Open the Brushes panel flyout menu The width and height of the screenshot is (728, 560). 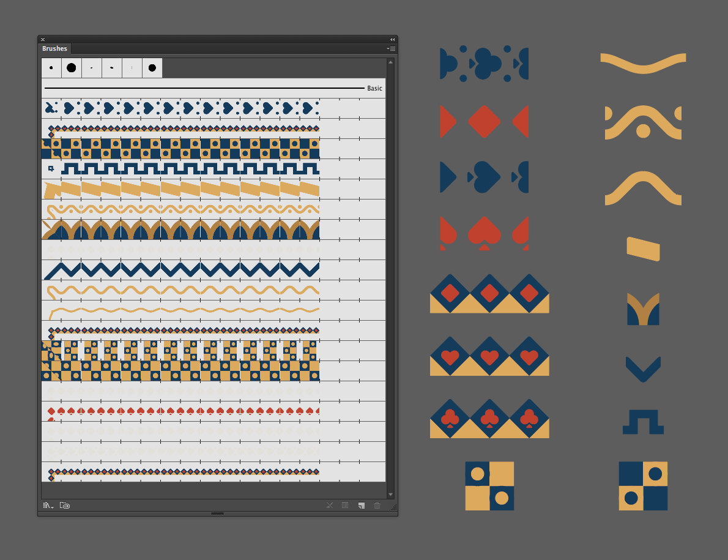coord(391,48)
